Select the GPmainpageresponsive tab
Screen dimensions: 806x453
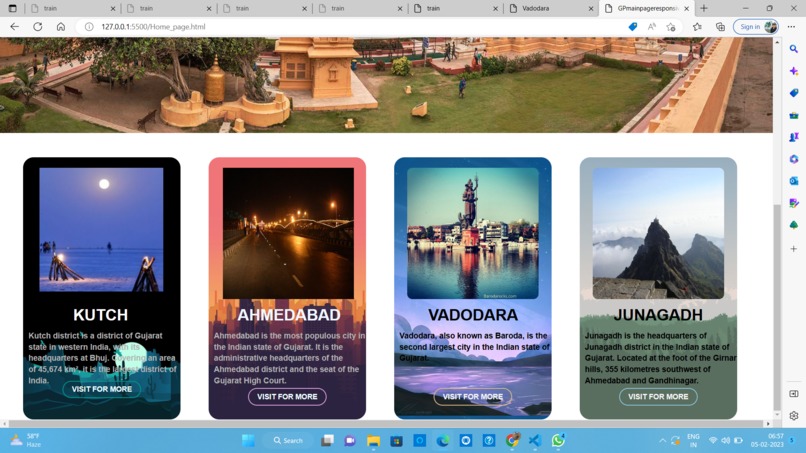[647, 8]
